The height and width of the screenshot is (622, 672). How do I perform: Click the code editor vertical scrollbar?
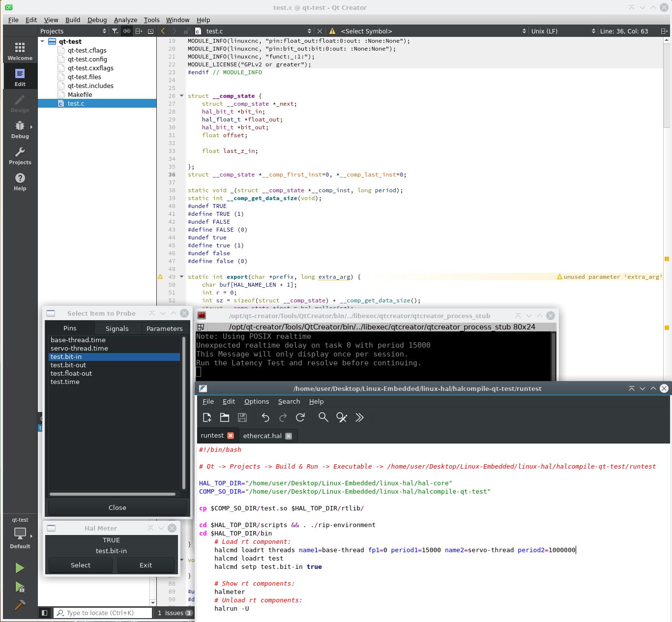point(667,85)
